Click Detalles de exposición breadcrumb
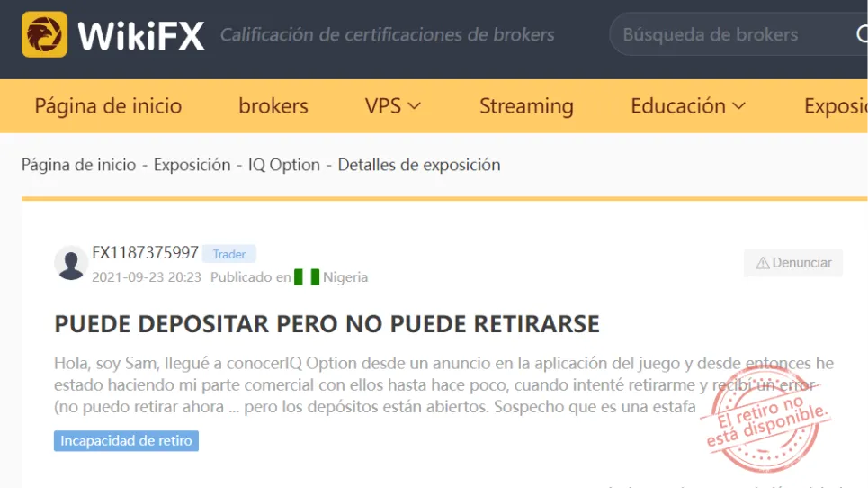This screenshot has width=868, height=488. [x=419, y=165]
